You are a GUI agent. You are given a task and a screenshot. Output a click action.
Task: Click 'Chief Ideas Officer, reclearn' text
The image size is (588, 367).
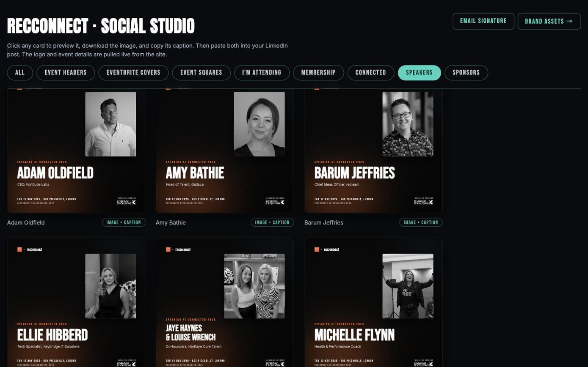coord(337,184)
